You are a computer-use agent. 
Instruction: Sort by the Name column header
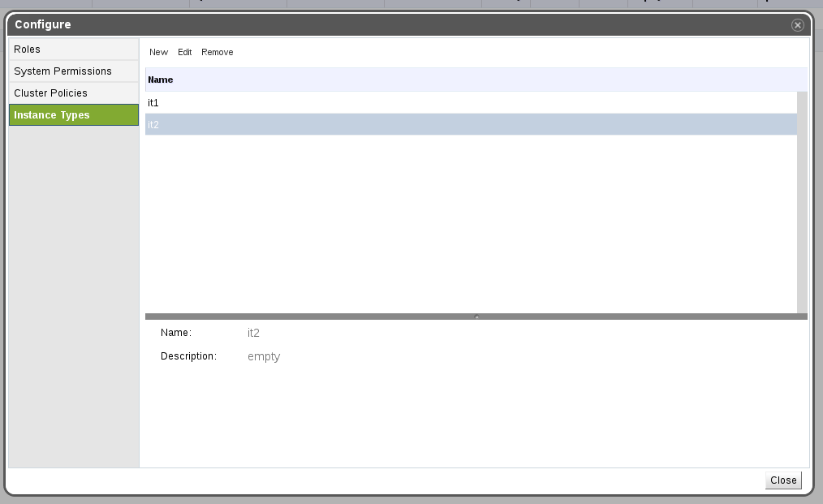161,80
